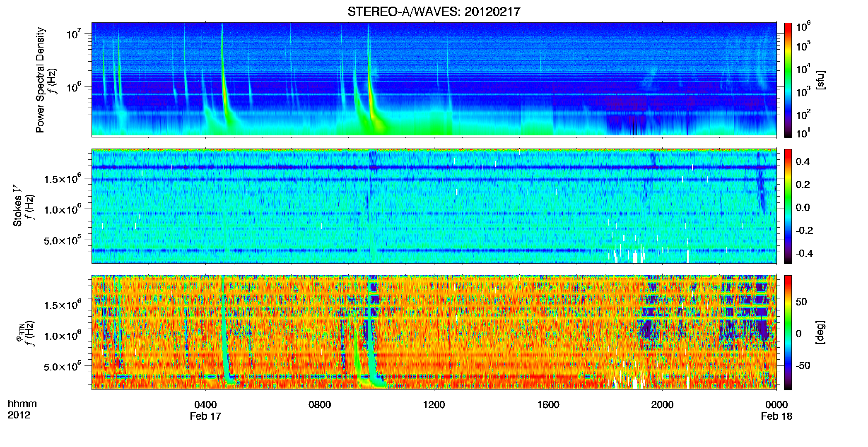Click the Stokes V spectrogram panel

click(x=434, y=206)
